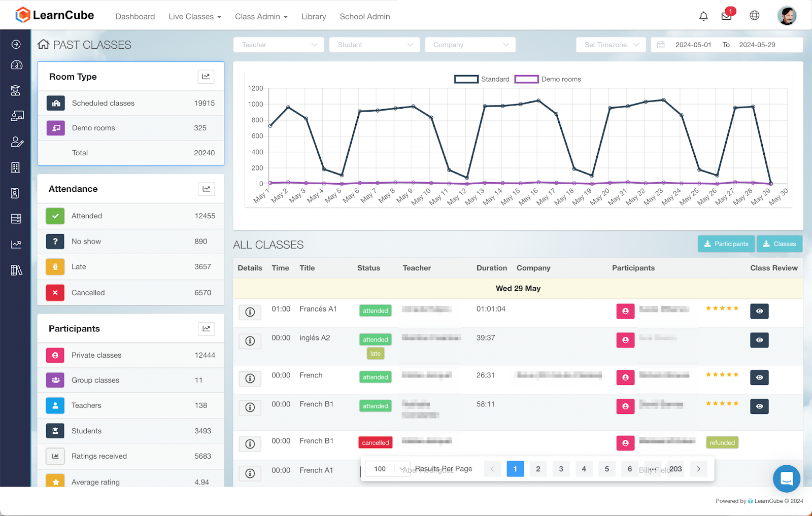The width and height of the screenshot is (812, 516).
Task: Open the inbox with one unread message
Action: coord(727,16)
